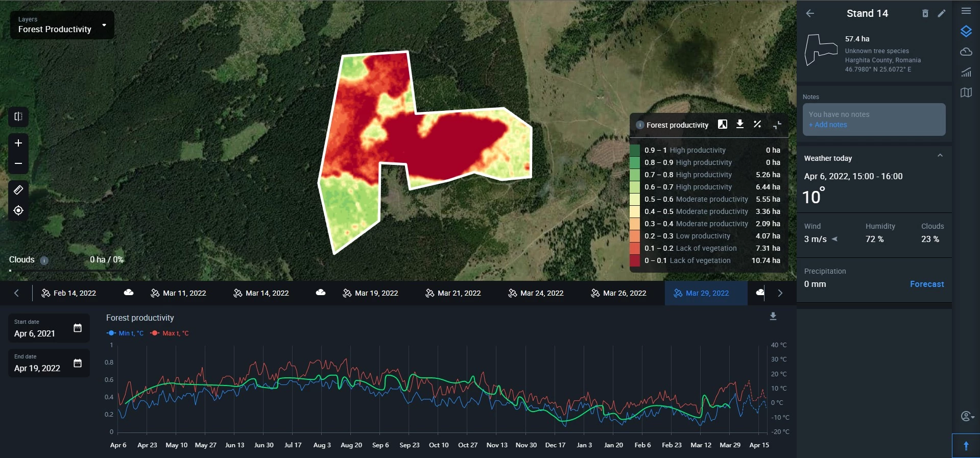
Task: Zoom in on the map
Action: [18, 143]
